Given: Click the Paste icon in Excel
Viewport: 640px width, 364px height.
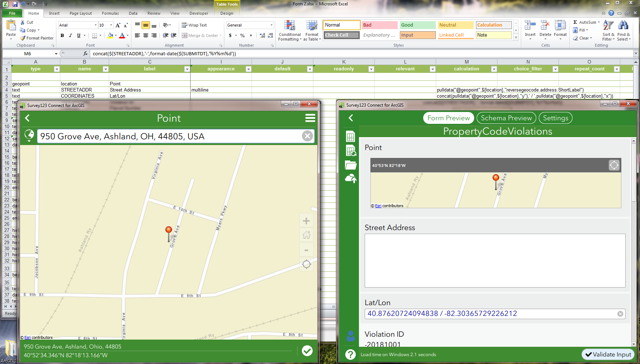Looking at the screenshot, I should click(x=11, y=25).
